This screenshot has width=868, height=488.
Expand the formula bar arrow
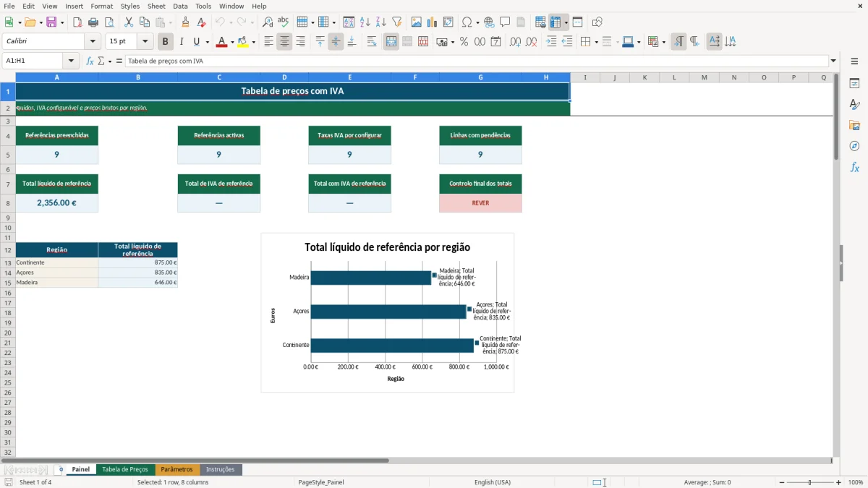point(833,61)
